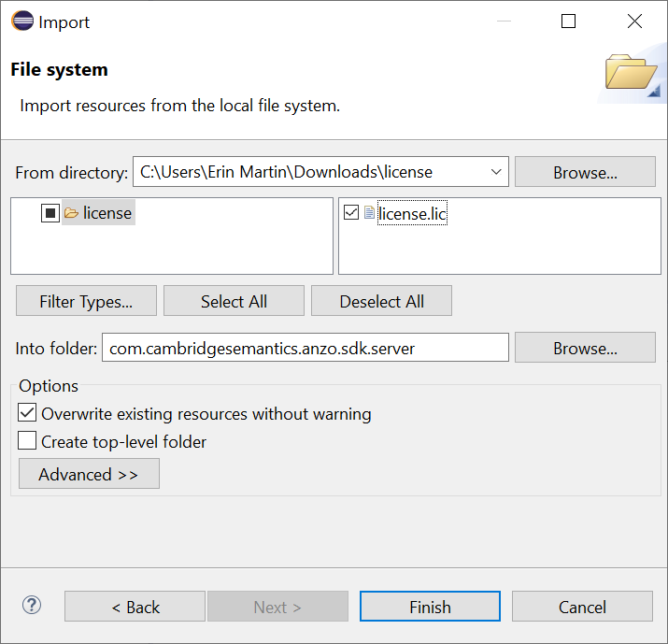The width and height of the screenshot is (668, 644).
Task: Click the Eclipse logo in title bar
Action: pyautogui.click(x=22, y=21)
